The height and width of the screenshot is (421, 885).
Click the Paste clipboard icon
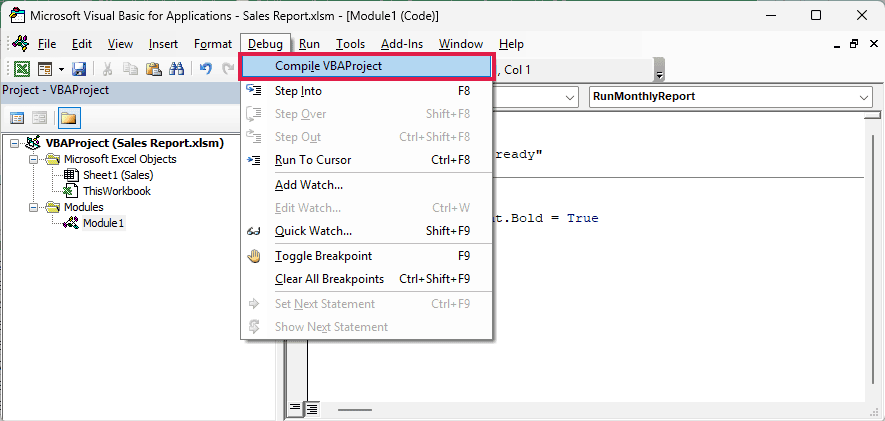click(x=154, y=69)
